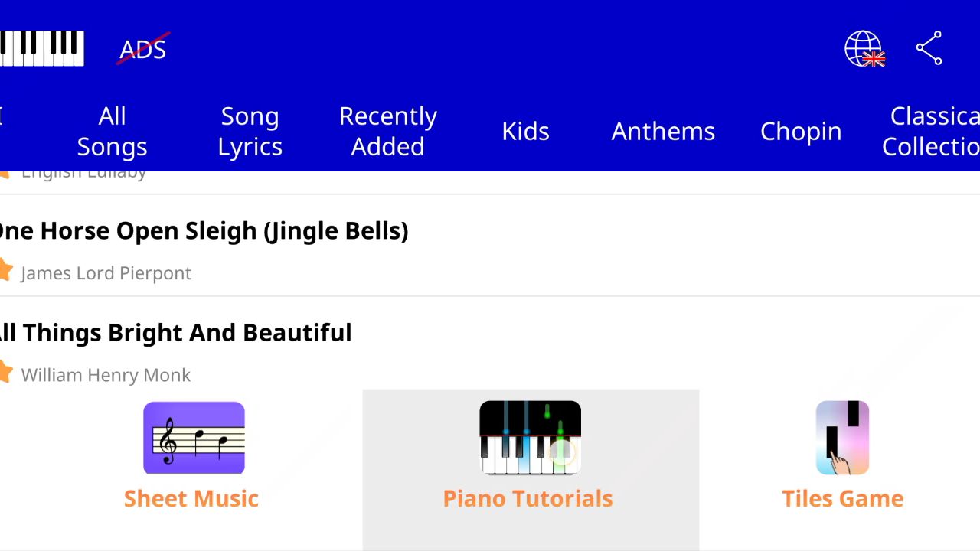The height and width of the screenshot is (551, 980).
Task: Select the All Things Bright And Beautiful song
Action: (x=175, y=333)
